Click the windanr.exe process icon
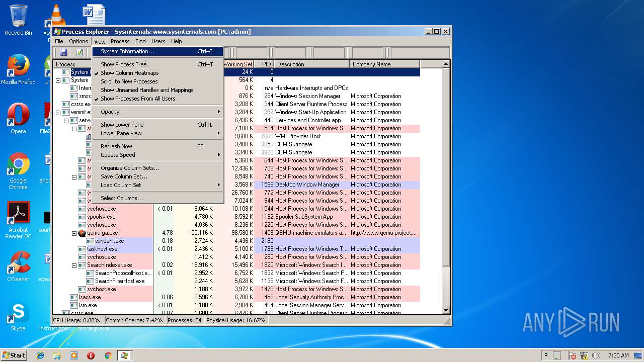This screenshot has height=362, width=644. click(x=91, y=241)
